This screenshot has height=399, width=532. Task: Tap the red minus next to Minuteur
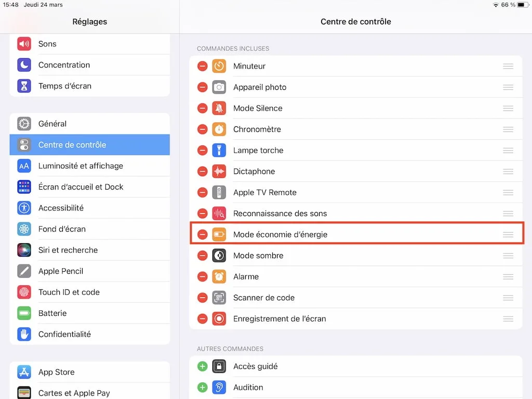coord(202,66)
